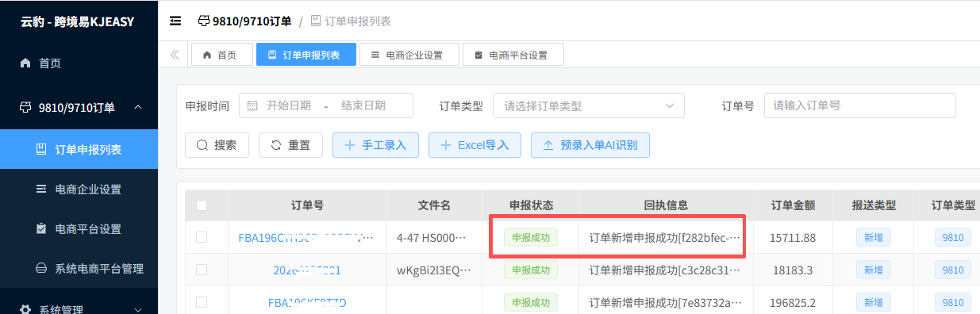Click the 文件名 column header
Image resolution: width=980 pixels, height=314 pixels.
click(x=434, y=205)
